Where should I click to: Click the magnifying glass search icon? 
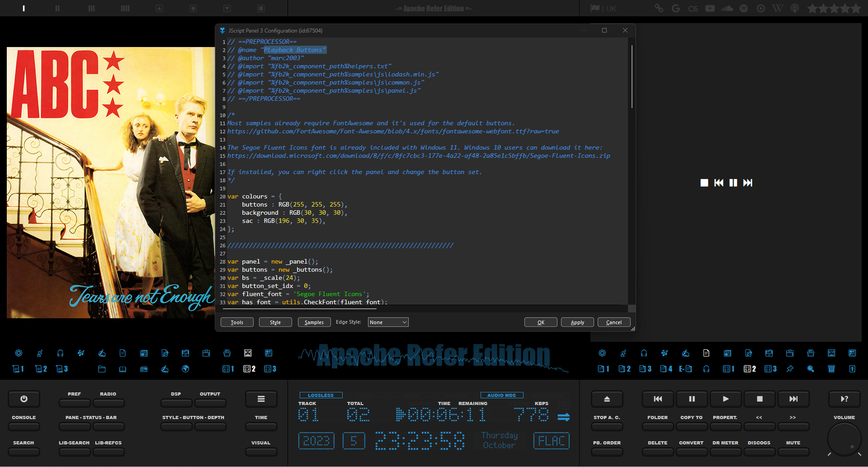pyautogui.click(x=811, y=369)
